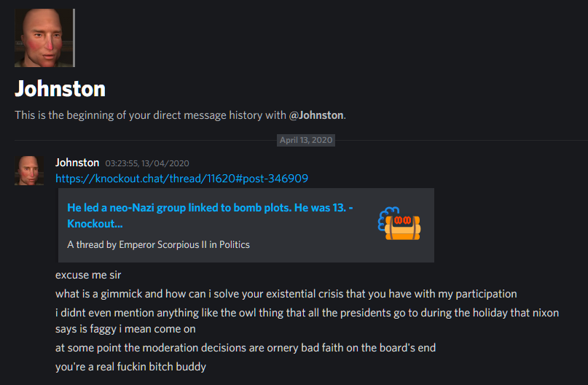Image resolution: width=588 pixels, height=385 pixels.
Task: Click the 'Knockout...' second line of embed title
Action: [95, 224]
